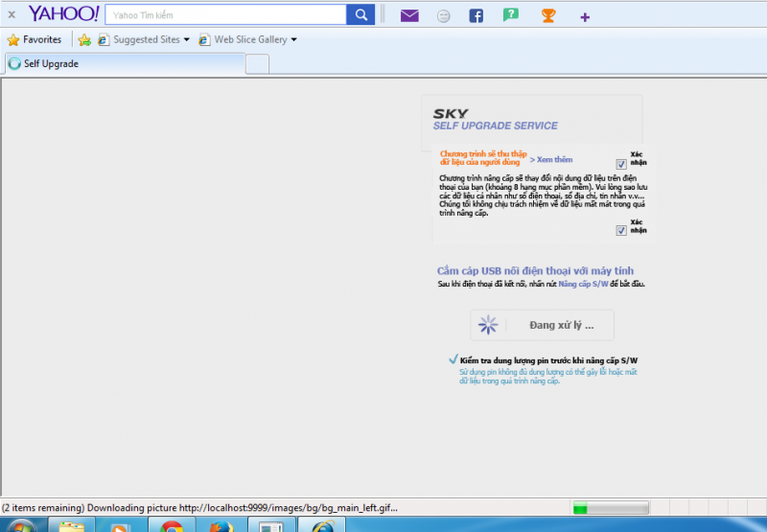
Task: Click the window-shaped taskbar app icon
Action: tap(271, 525)
